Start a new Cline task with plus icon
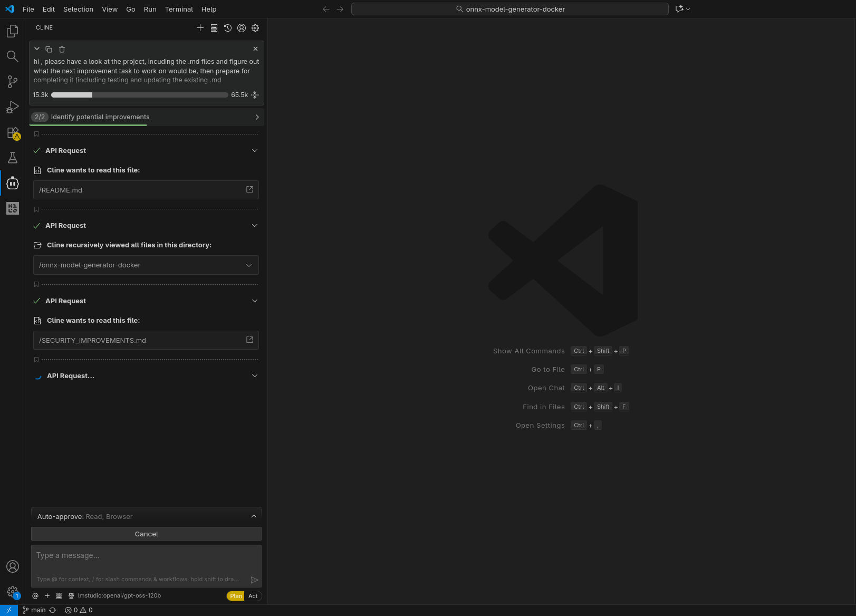This screenshot has height=616, width=856. (x=200, y=28)
